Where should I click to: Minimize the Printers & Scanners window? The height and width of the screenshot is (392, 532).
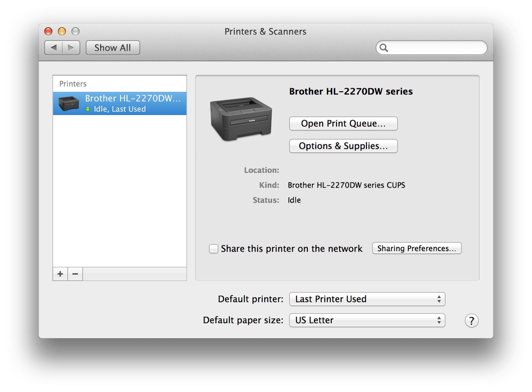point(62,31)
